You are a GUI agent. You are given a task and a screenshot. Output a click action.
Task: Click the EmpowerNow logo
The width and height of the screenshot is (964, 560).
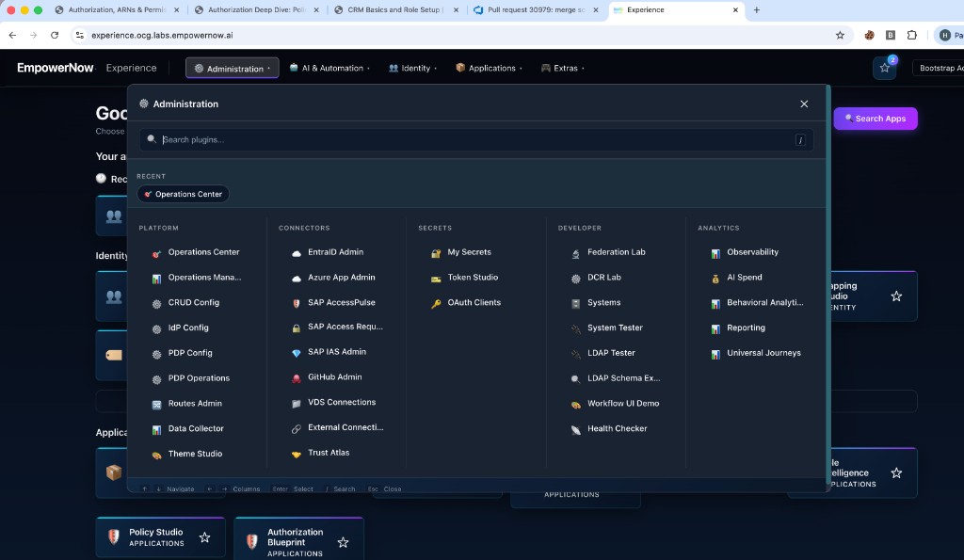(x=56, y=68)
